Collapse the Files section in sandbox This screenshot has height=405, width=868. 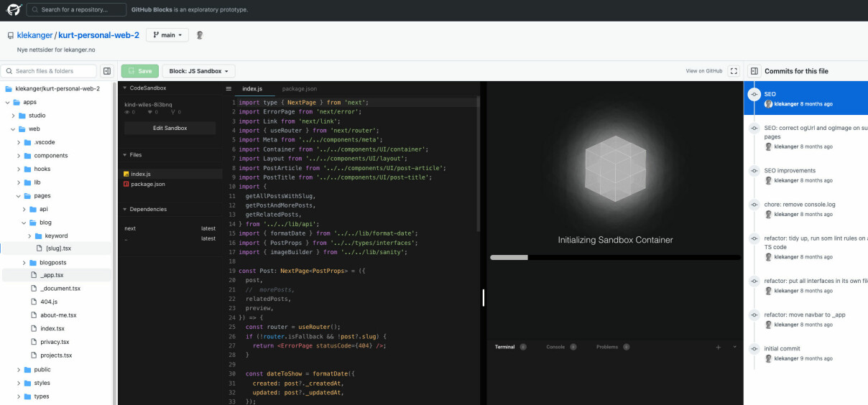pos(170,154)
